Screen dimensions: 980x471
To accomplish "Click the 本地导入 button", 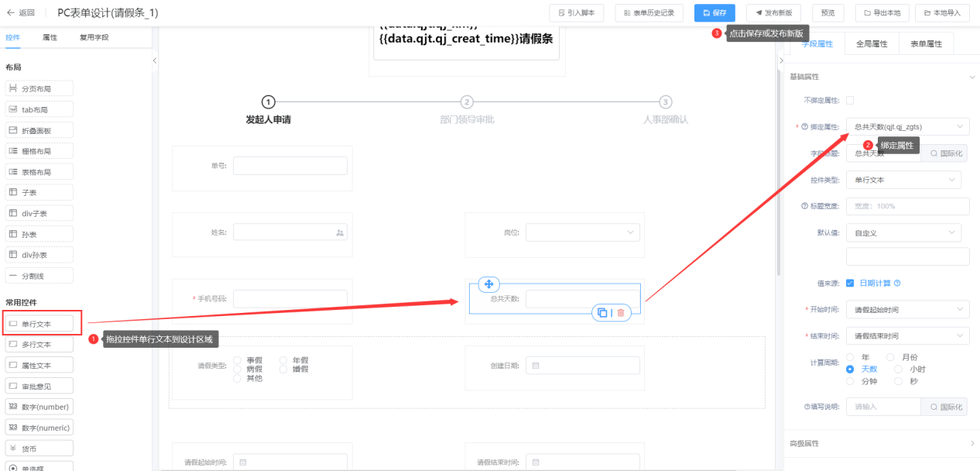I will tap(942, 12).
